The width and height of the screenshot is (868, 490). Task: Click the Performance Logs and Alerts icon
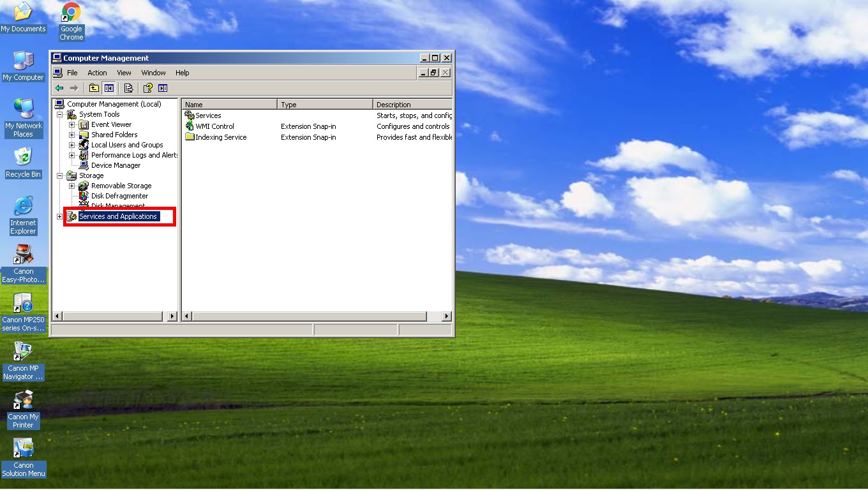(x=84, y=155)
